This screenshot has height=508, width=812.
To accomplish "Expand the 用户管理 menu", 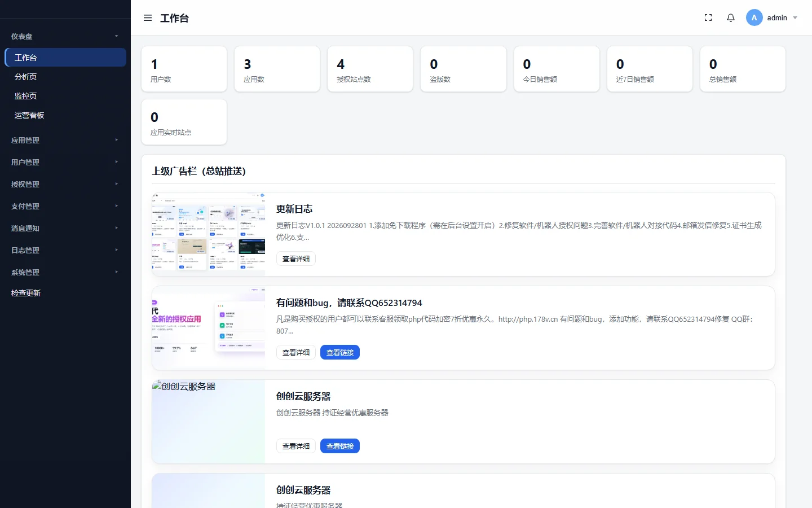I will 65,162.
